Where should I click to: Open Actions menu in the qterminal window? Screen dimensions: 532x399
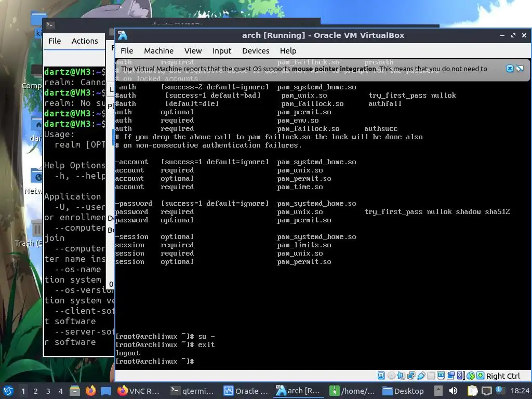[85, 41]
